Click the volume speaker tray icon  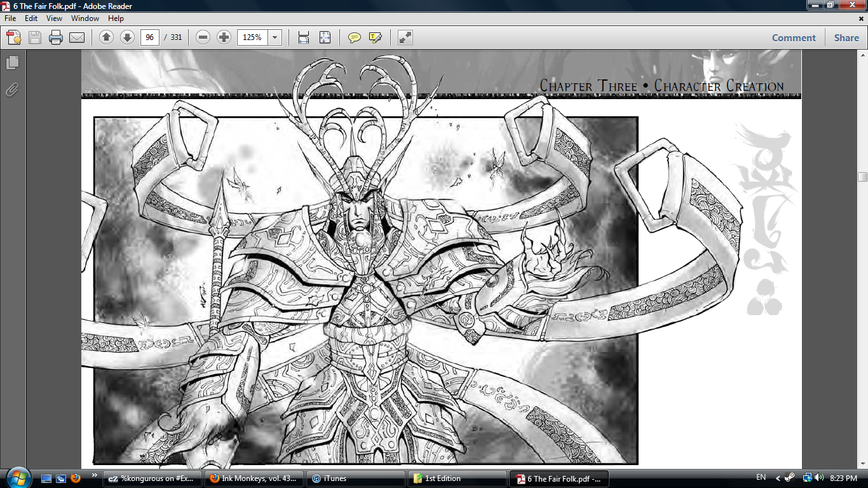pos(818,478)
